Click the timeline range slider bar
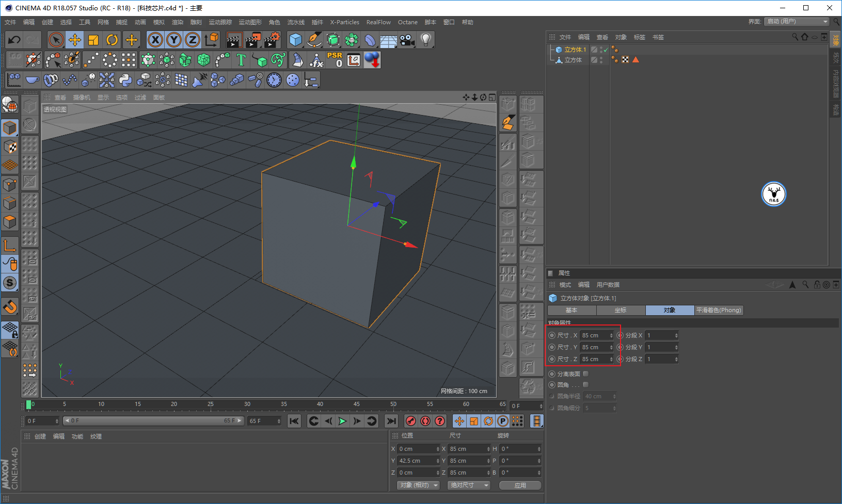 tap(153, 421)
